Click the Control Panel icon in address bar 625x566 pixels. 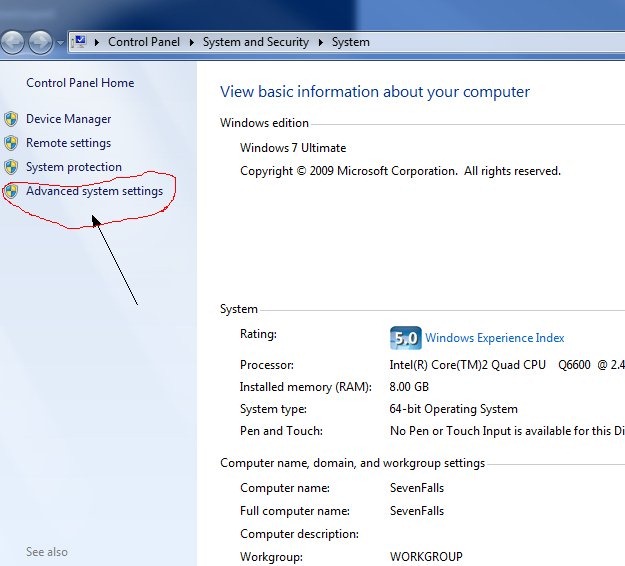(x=81, y=42)
